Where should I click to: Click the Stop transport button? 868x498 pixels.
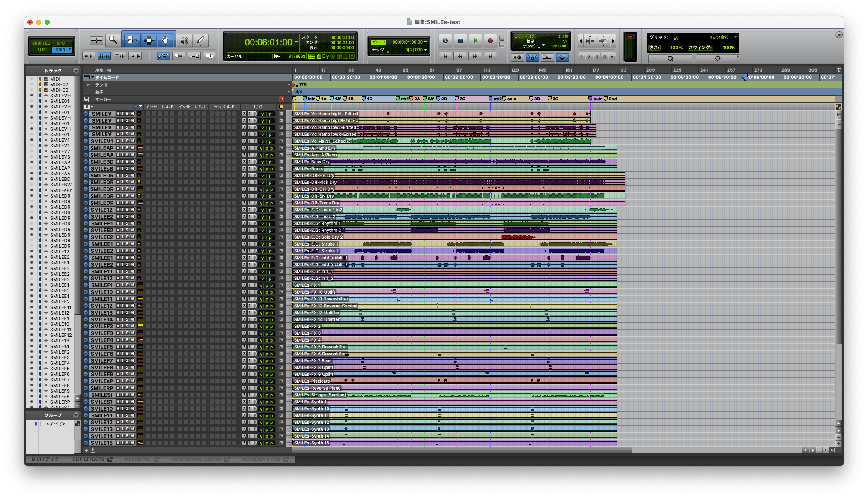(x=460, y=41)
